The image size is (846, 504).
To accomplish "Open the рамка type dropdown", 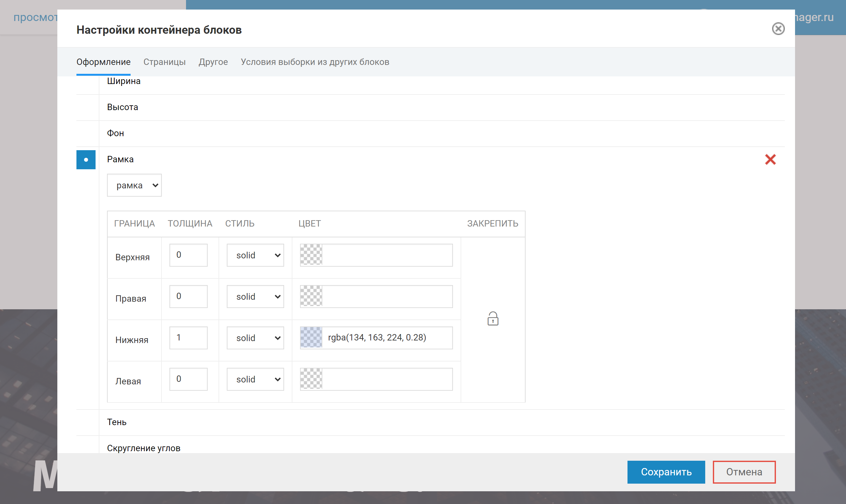I will [134, 185].
